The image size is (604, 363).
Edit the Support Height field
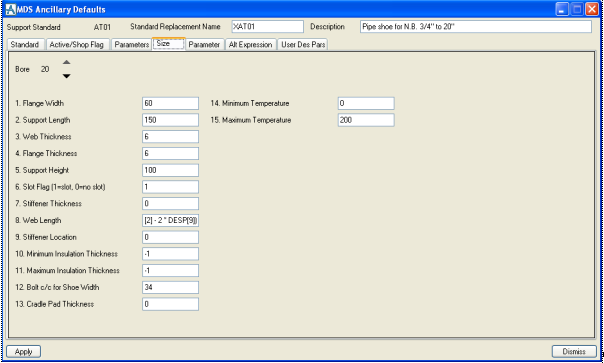(x=170, y=170)
